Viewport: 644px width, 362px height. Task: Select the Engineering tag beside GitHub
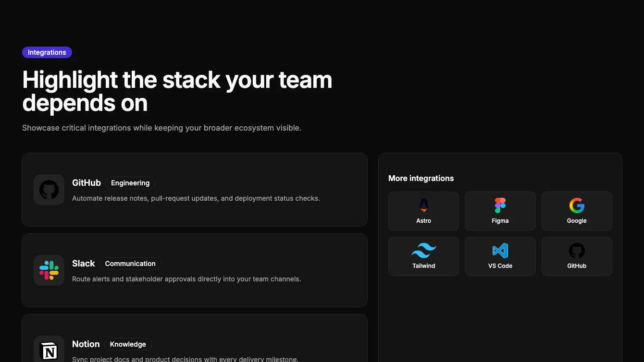(x=130, y=183)
